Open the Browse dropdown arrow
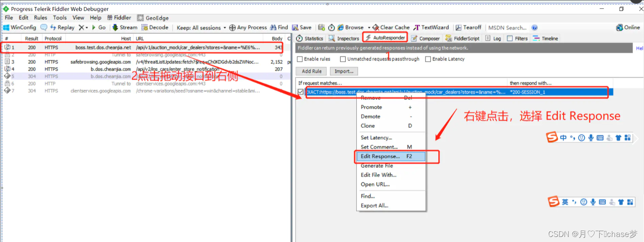Screen dimensions: 644x242 pos(369,27)
